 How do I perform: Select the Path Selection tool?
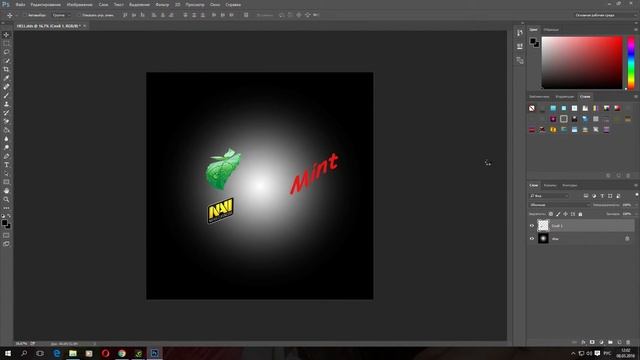(6, 173)
